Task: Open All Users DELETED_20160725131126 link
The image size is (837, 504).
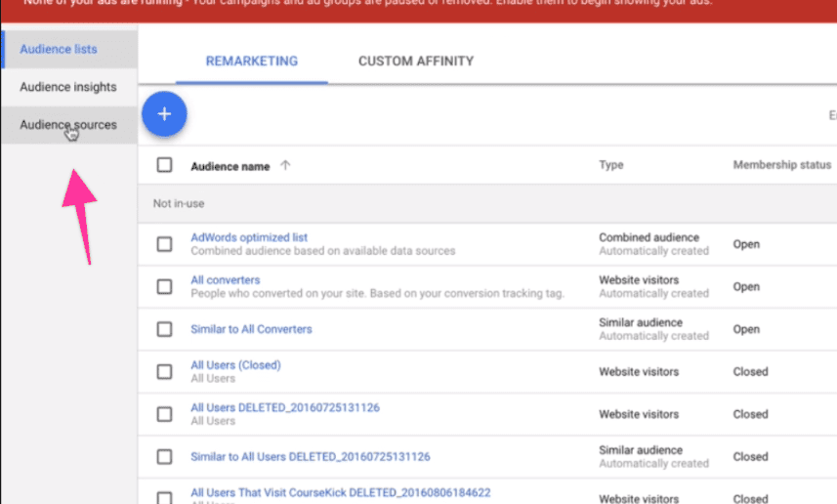Action: [x=285, y=407]
